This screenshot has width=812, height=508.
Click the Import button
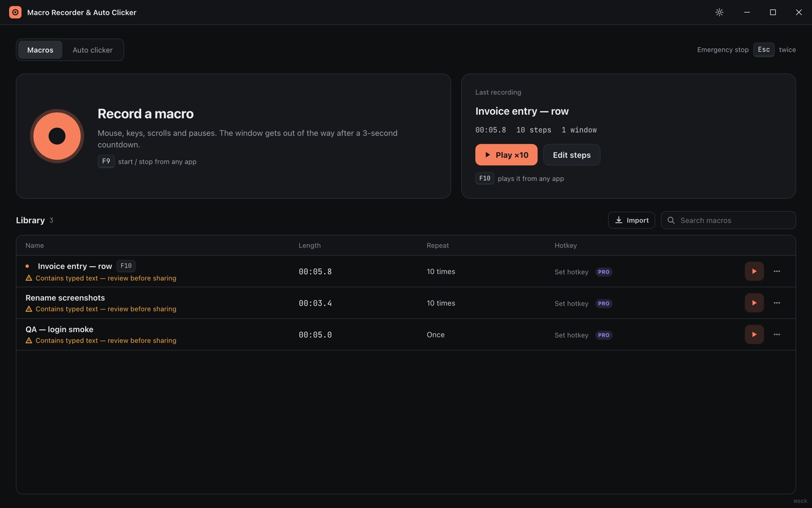pyautogui.click(x=631, y=220)
